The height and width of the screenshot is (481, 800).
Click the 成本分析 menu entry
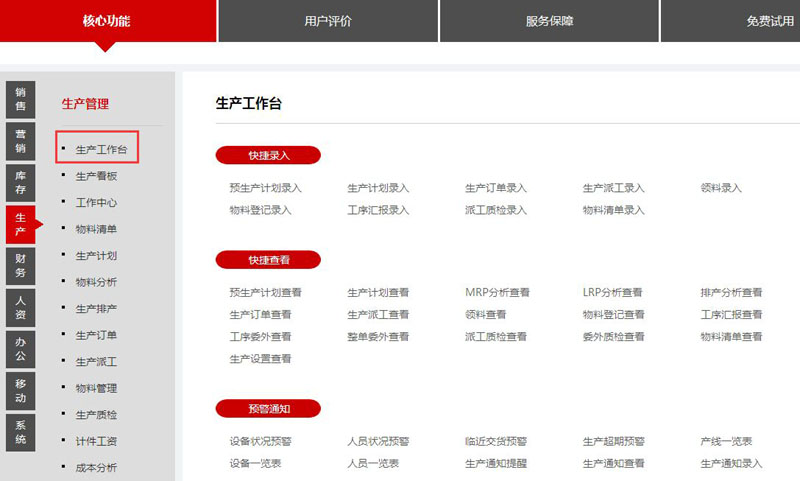[x=97, y=468]
